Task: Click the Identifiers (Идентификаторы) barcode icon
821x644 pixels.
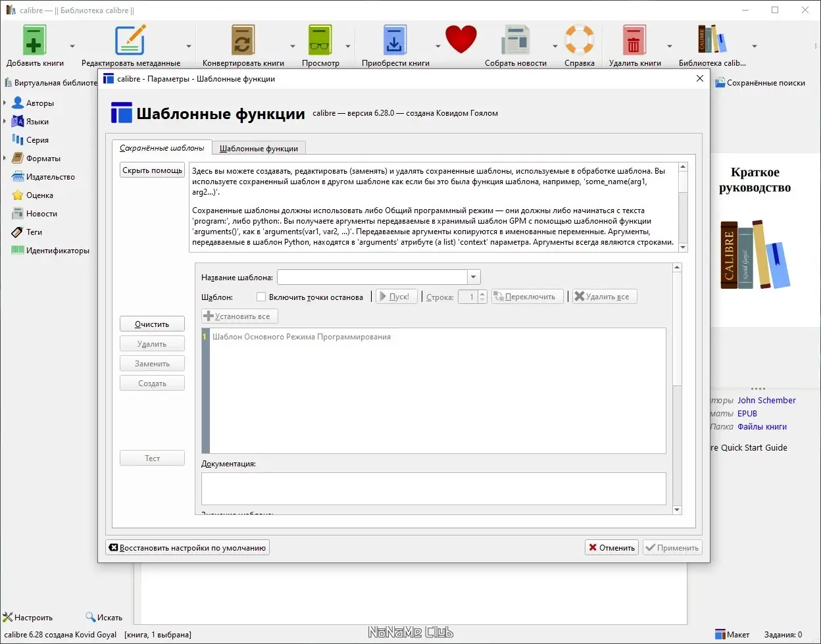Action: (17, 251)
